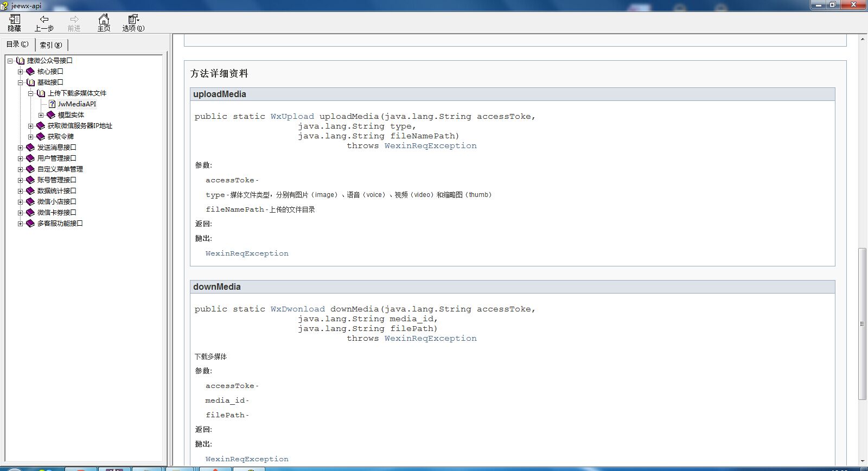
Task: Click the book icon beside 核心接口
Action: [30, 72]
